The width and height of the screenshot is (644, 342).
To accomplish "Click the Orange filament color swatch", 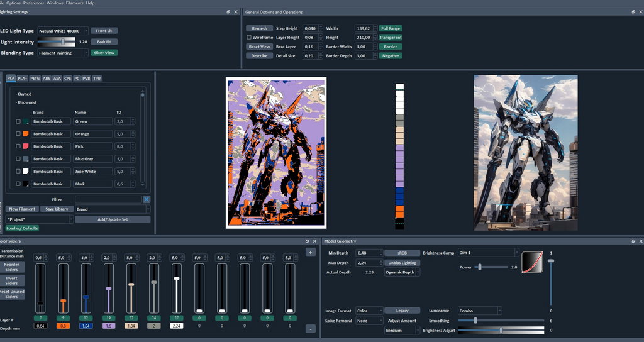I will pos(25,134).
